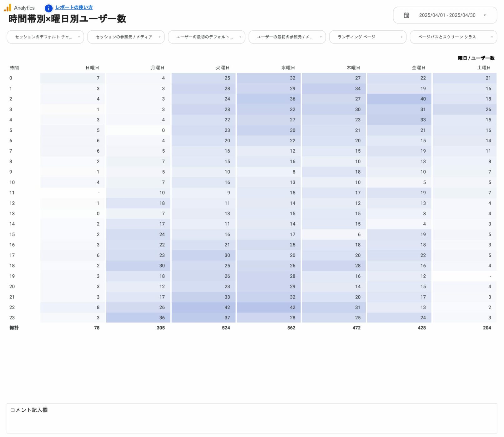Open the レポートの使い方 link

point(74,8)
